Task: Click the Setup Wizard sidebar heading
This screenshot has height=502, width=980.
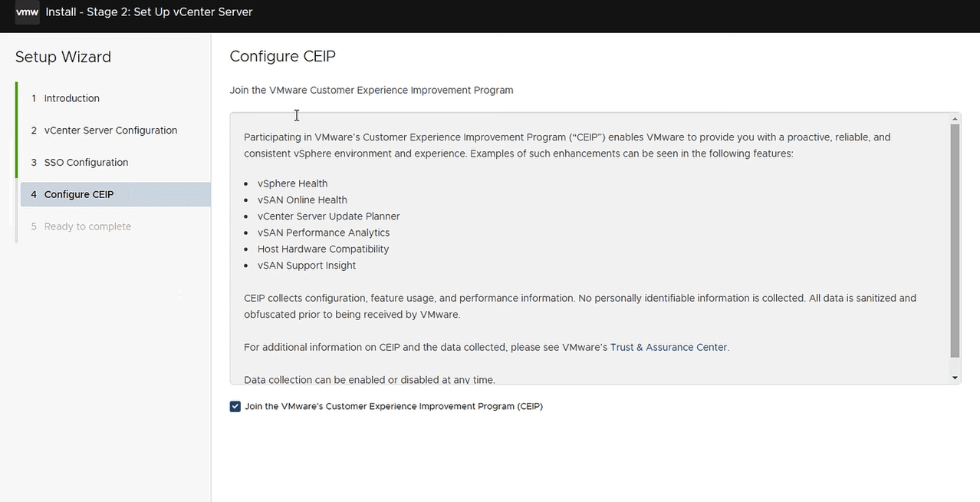Action: 63,57
